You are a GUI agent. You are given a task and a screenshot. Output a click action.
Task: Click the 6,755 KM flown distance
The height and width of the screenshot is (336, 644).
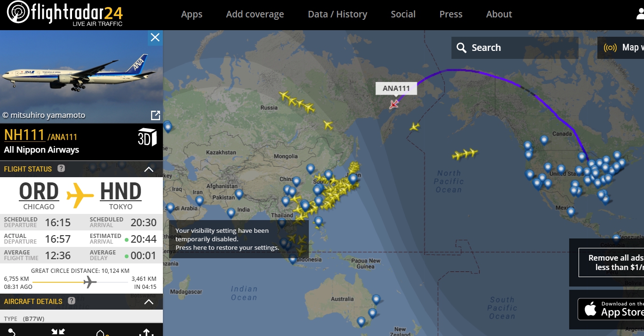pos(16,279)
